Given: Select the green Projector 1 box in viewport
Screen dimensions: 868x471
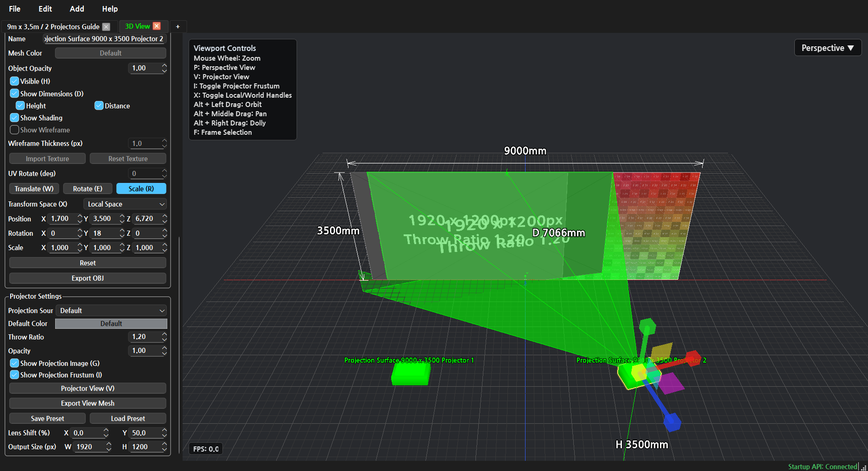Looking at the screenshot, I should (x=411, y=374).
